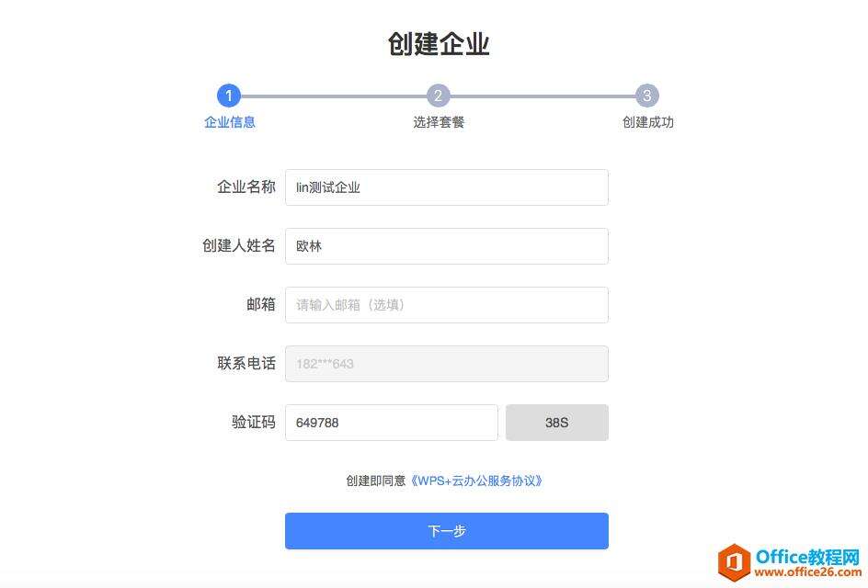
Task: Click step 2 circle icon
Action: (x=438, y=96)
